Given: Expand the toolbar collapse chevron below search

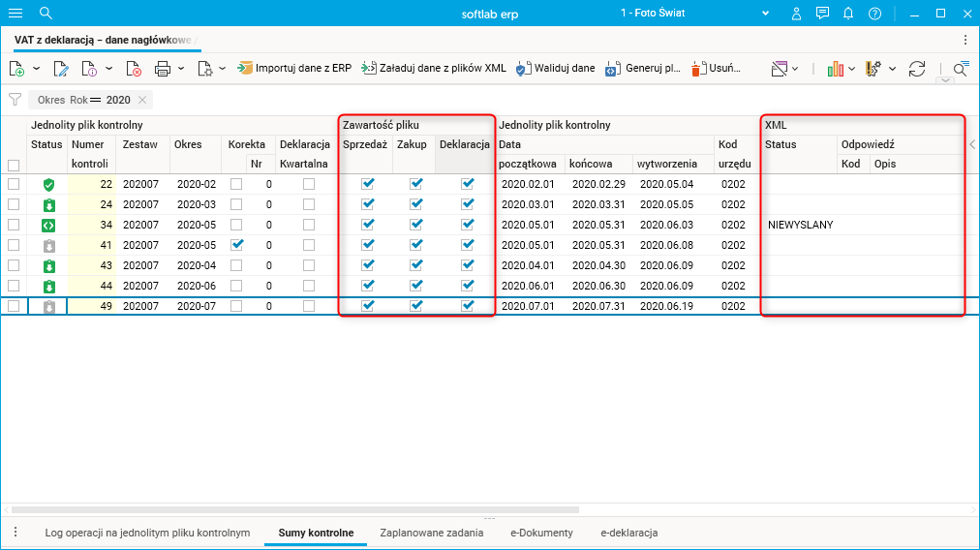Looking at the screenshot, I should 946,80.
